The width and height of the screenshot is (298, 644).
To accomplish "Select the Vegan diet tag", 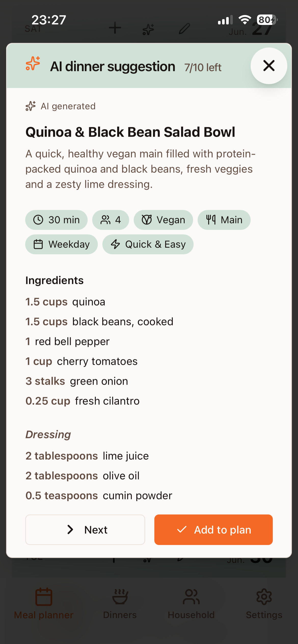I will click(x=163, y=220).
